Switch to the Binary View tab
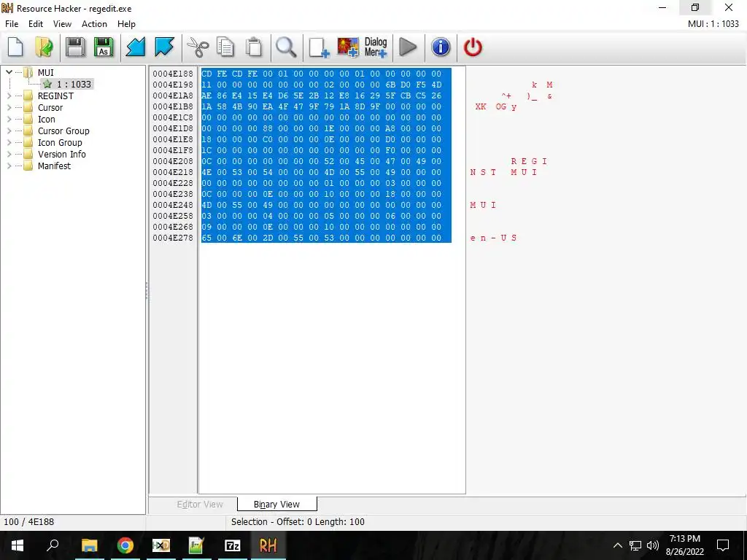Screen dimensions: 747x560 276,505
